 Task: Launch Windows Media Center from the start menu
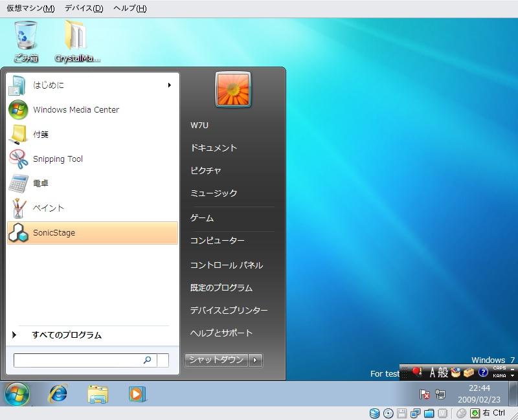coord(93,109)
